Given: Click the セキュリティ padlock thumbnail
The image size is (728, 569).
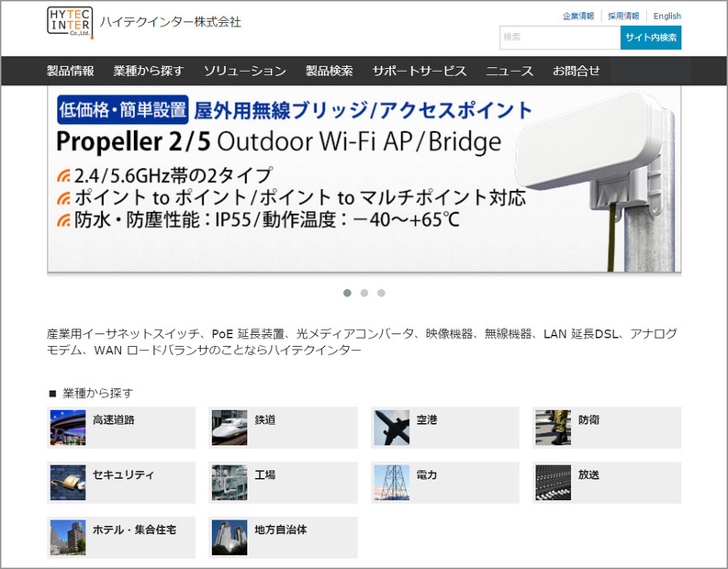Looking at the screenshot, I should point(68,483).
